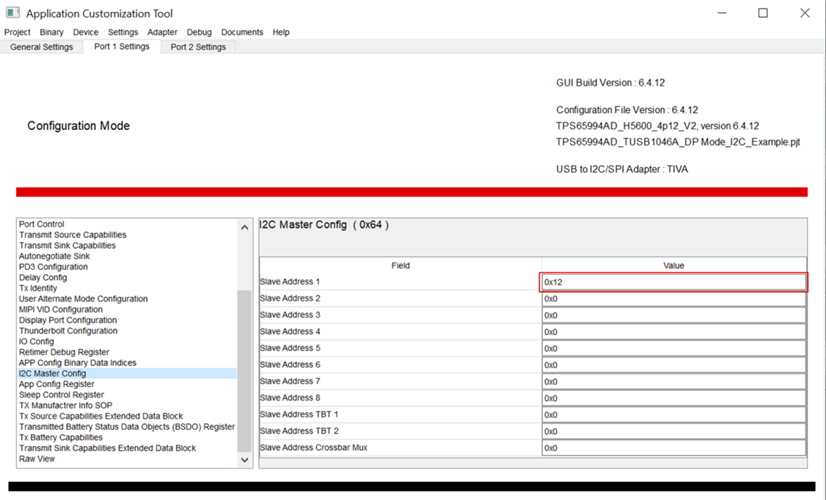
Task: Select Display Port Configuration register
Action: coord(68,320)
